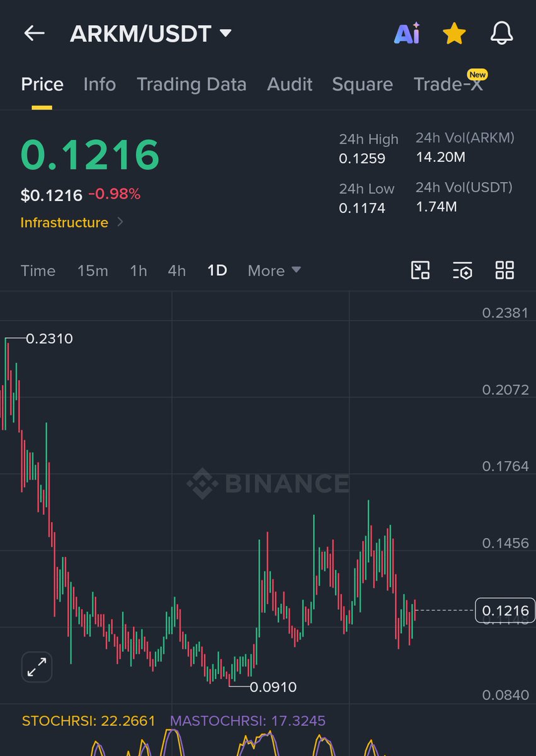The image size is (536, 756).
Task: Open the Infrastructure category link
Action: tap(72, 222)
